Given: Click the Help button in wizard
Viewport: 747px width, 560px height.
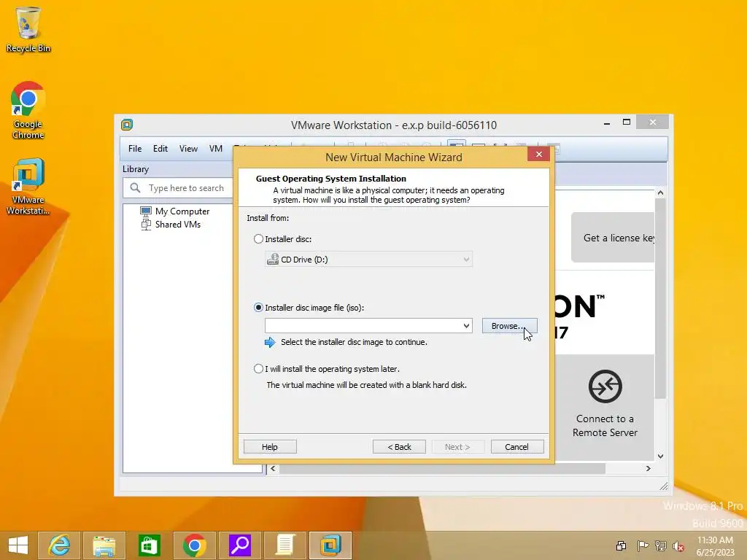Looking at the screenshot, I should pos(270,447).
